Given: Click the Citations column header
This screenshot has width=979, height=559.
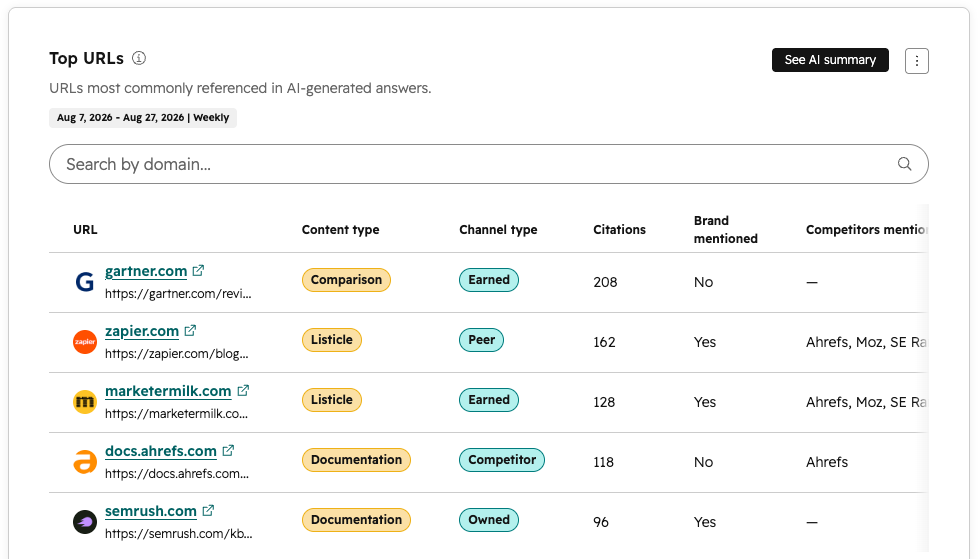Looking at the screenshot, I should 619,229.
